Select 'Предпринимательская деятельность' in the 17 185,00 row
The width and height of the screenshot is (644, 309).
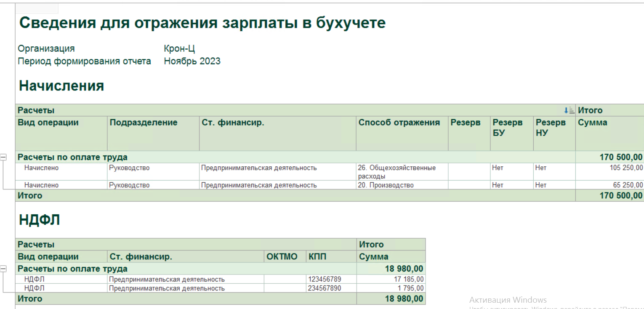coord(167,279)
